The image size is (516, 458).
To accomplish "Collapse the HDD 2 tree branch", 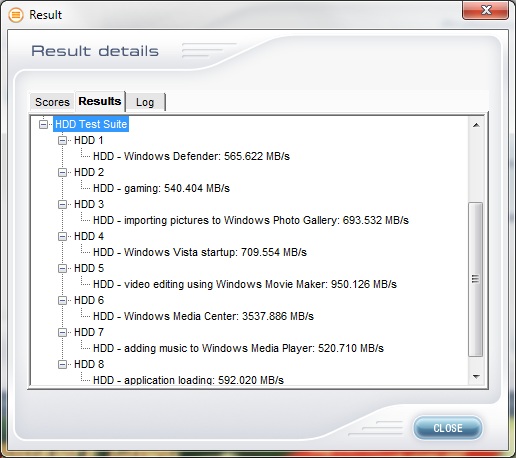I will click(x=62, y=172).
